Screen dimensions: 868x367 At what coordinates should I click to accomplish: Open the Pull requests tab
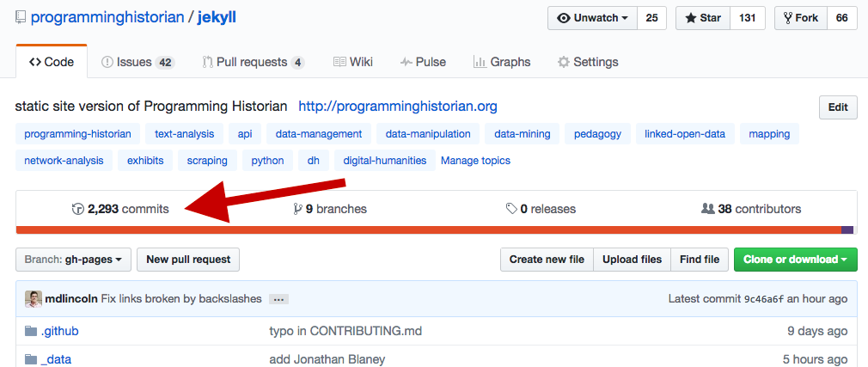[x=253, y=62]
